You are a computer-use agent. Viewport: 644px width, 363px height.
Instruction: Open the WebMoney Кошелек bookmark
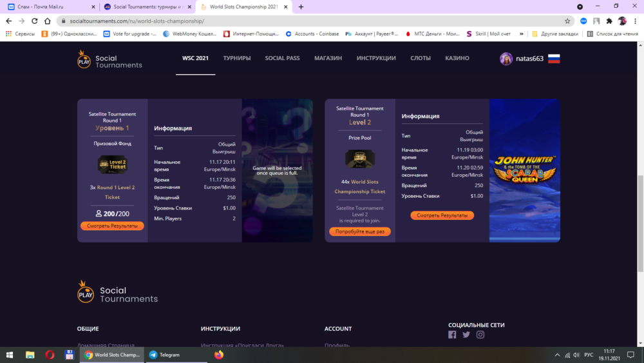[x=190, y=34]
